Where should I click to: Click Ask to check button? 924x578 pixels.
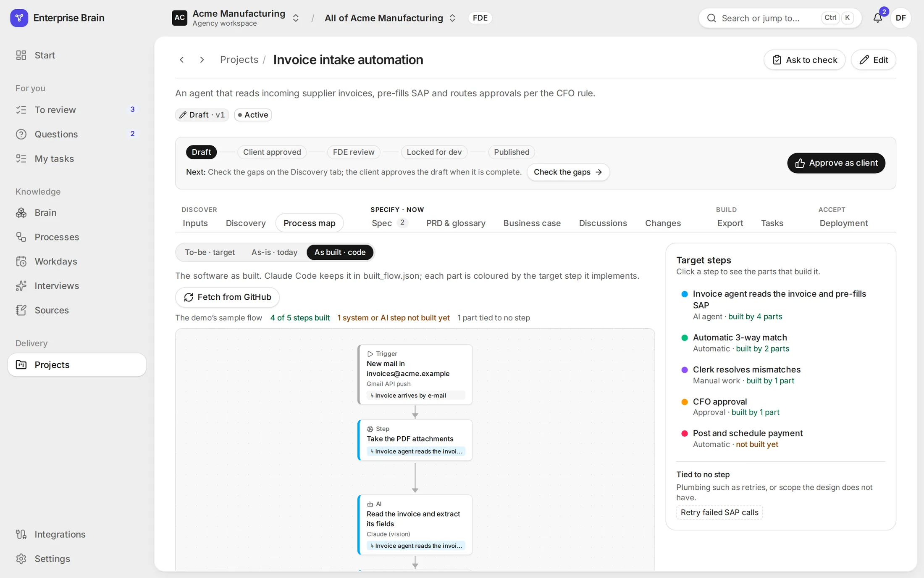804,60
